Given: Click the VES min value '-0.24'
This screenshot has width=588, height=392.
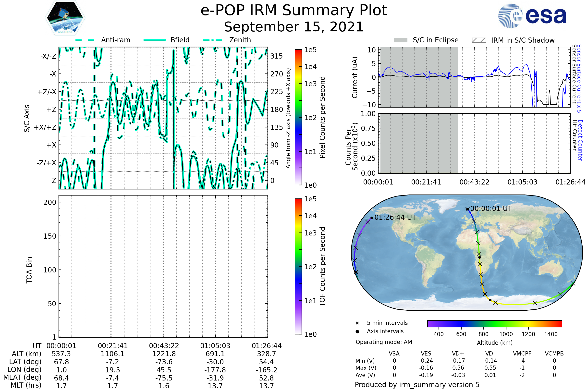Looking at the screenshot, I should click(426, 361).
